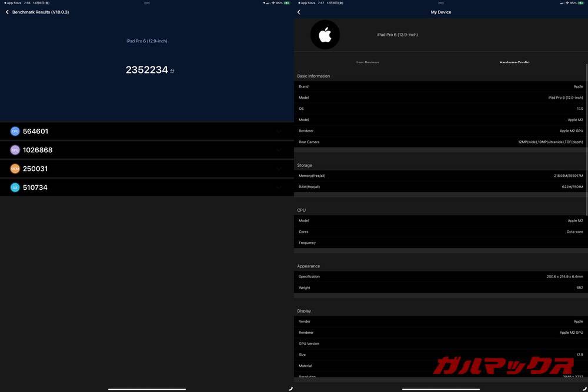
Task: Click the back chevron on My Device page
Action: (298, 12)
